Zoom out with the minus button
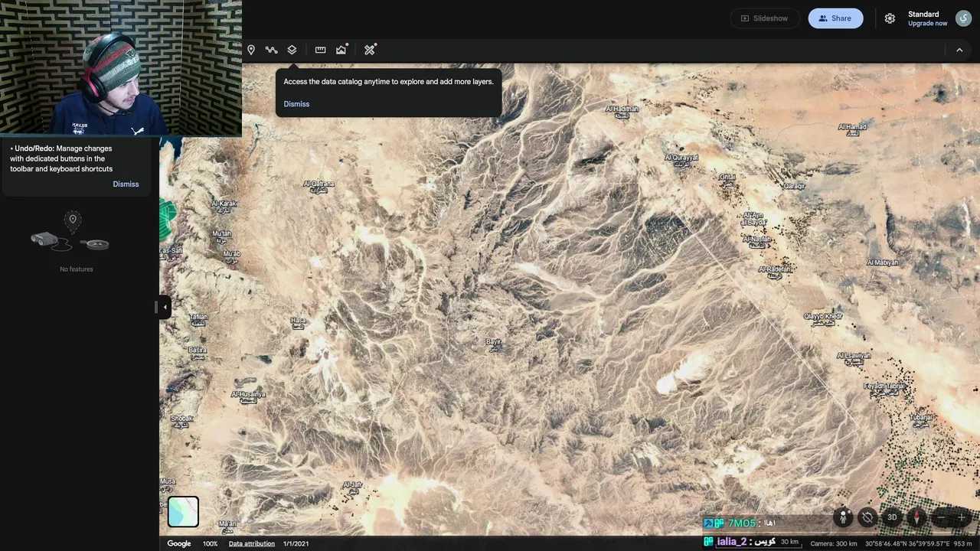 pyautogui.click(x=941, y=517)
